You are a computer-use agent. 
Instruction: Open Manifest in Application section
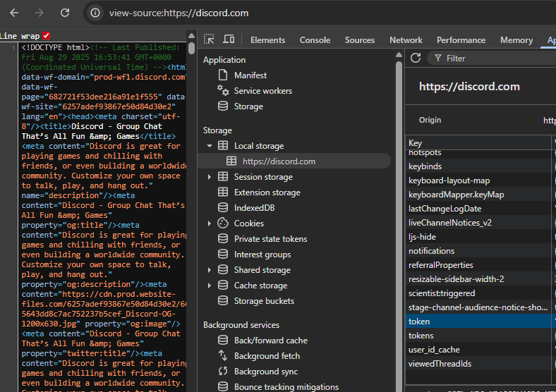click(x=250, y=75)
